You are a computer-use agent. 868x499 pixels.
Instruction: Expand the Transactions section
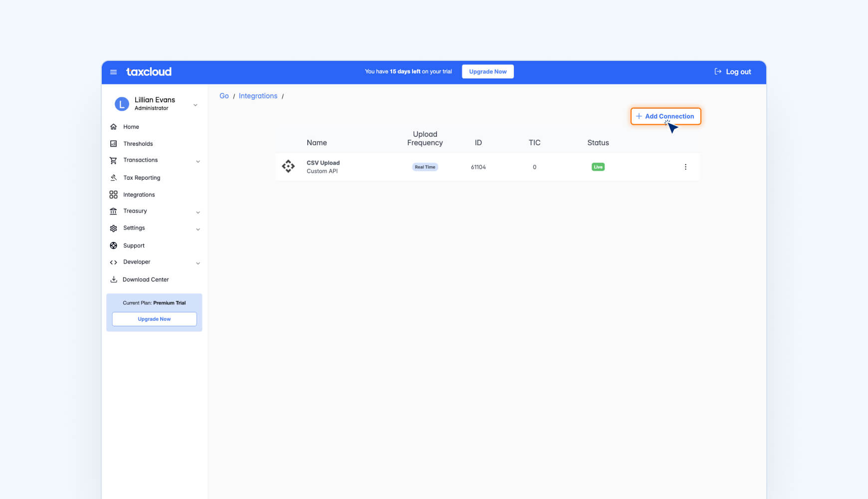pos(199,161)
